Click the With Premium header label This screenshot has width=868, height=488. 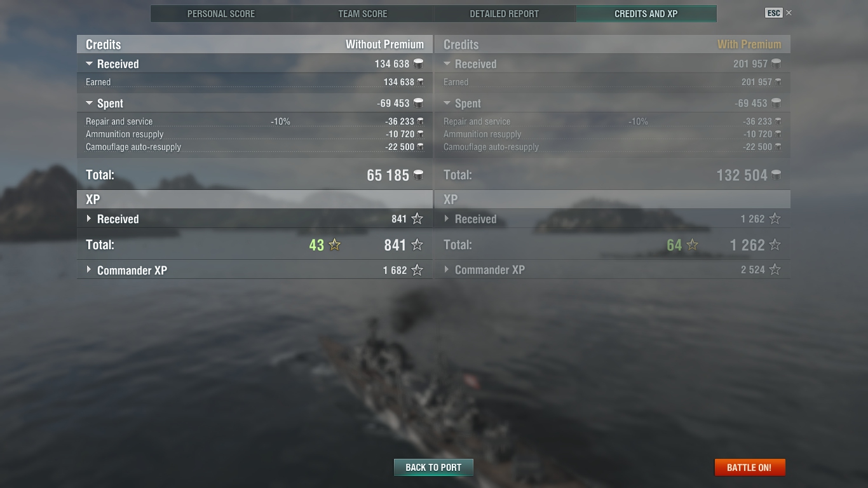click(749, 44)
